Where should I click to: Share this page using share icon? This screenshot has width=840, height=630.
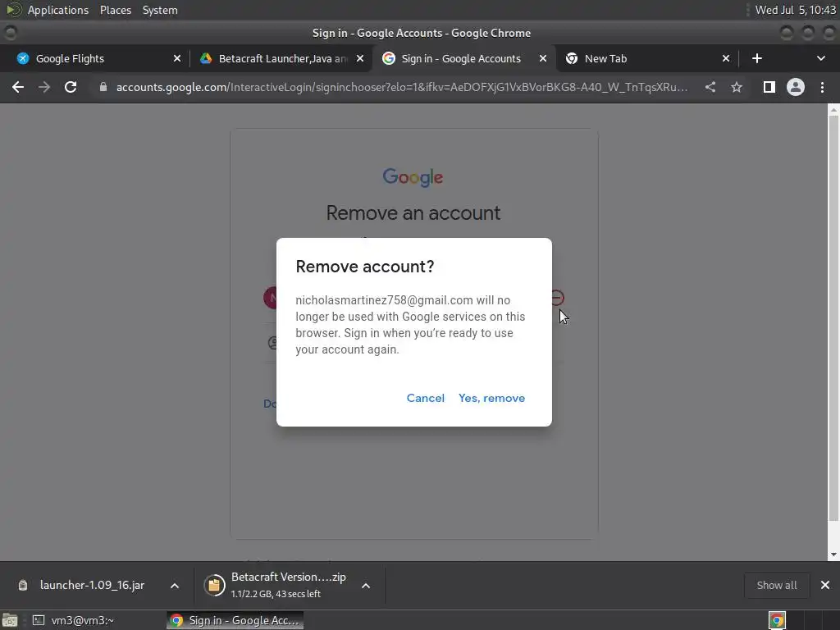(x=710, y=87)
